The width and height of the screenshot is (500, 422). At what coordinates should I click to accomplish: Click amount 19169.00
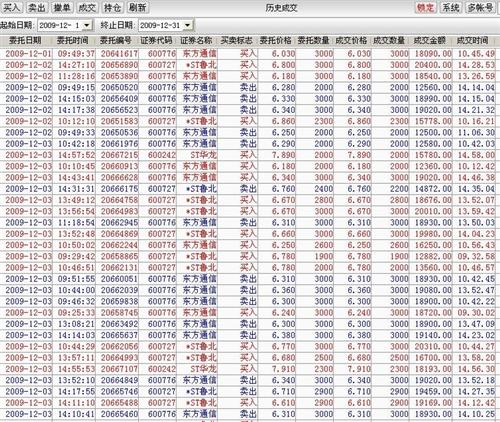click(x=433, y=403)
